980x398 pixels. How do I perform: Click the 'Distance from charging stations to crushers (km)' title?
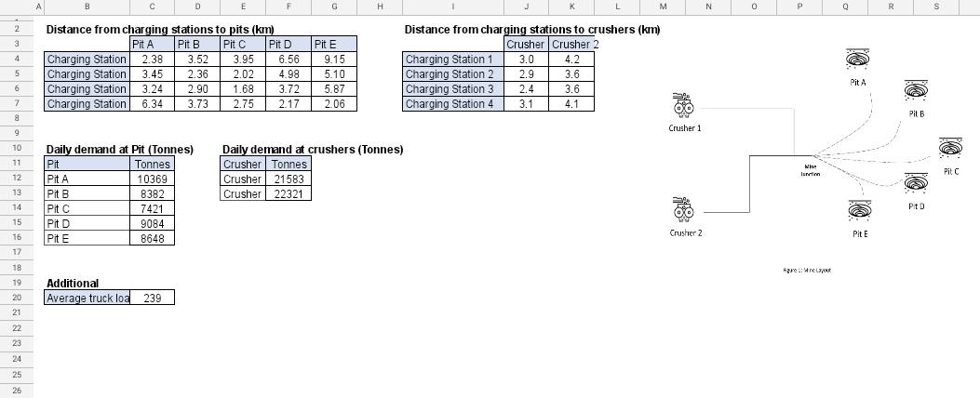pyautogui.click(x=532, y=30)
